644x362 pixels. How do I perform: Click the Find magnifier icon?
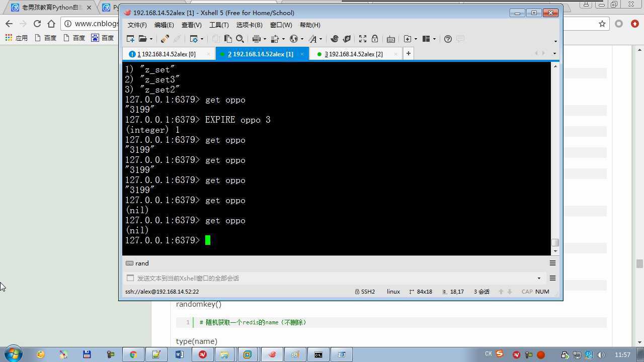[x=240, y=39]
